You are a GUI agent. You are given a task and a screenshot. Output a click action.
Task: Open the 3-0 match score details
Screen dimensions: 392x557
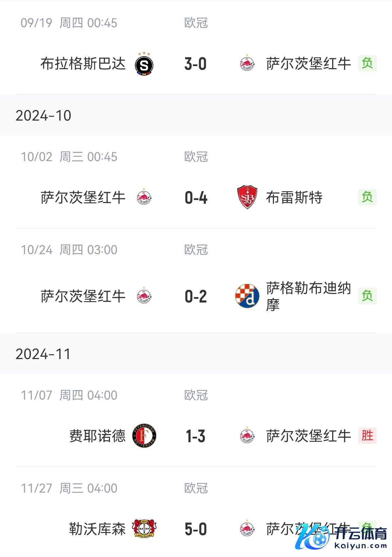tap(196, 64)
